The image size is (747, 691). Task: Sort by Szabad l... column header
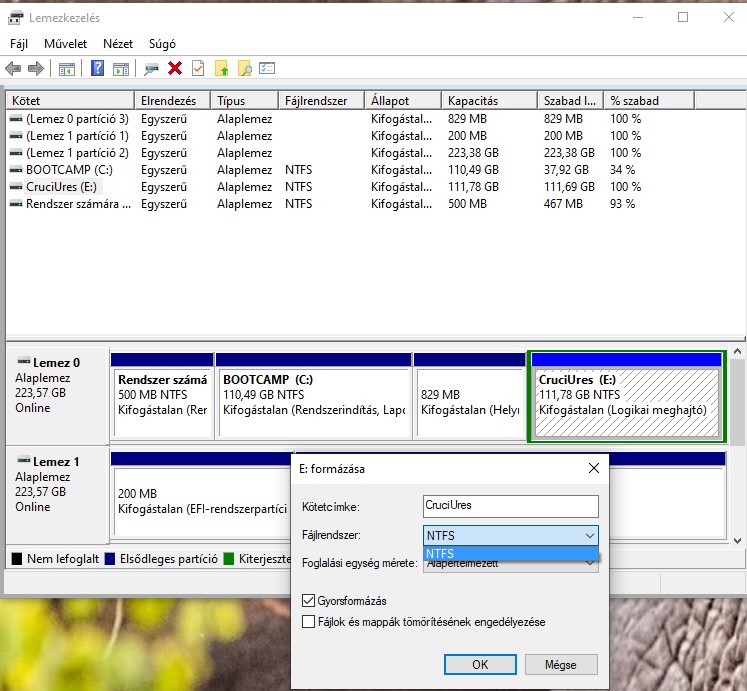[570, 101]
